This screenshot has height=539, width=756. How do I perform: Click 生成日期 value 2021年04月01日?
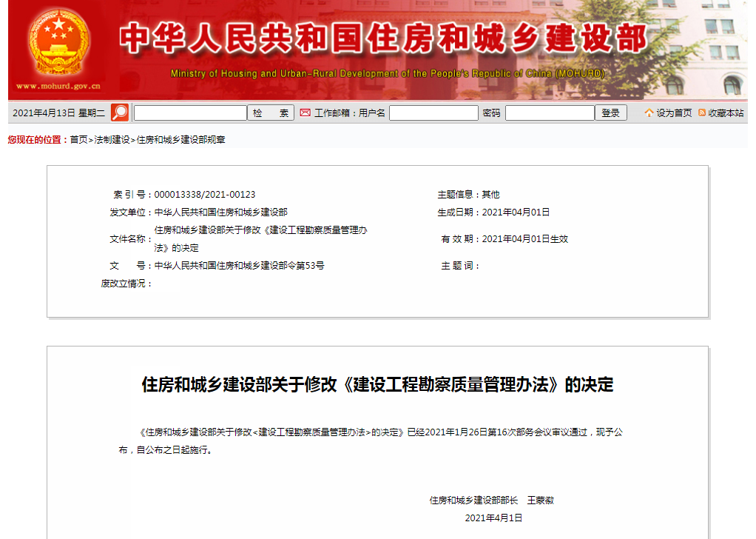point(516,212)
